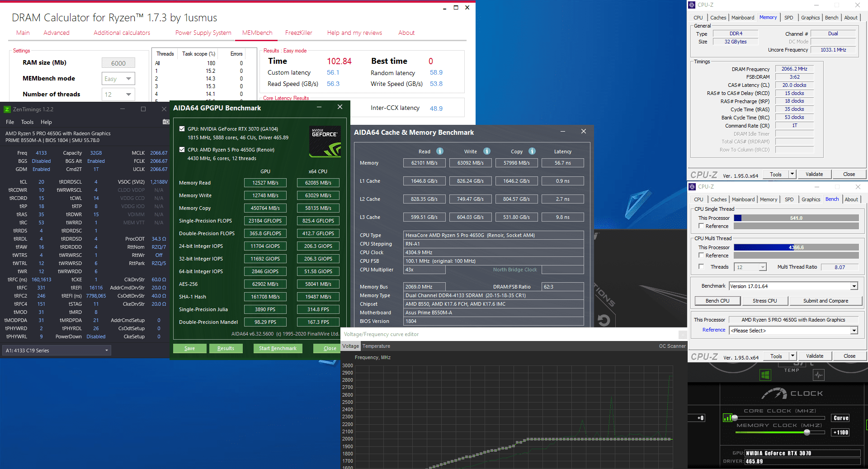Switch to Caches tab in CPU-Z Bench window

point(718,199)
